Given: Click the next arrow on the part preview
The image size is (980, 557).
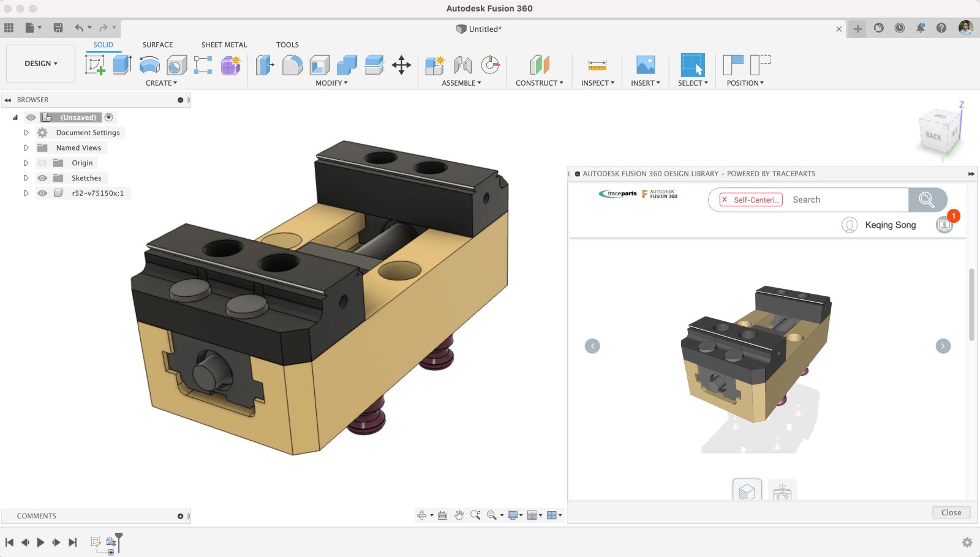Looking at the screenshot, I should point(942,346).
